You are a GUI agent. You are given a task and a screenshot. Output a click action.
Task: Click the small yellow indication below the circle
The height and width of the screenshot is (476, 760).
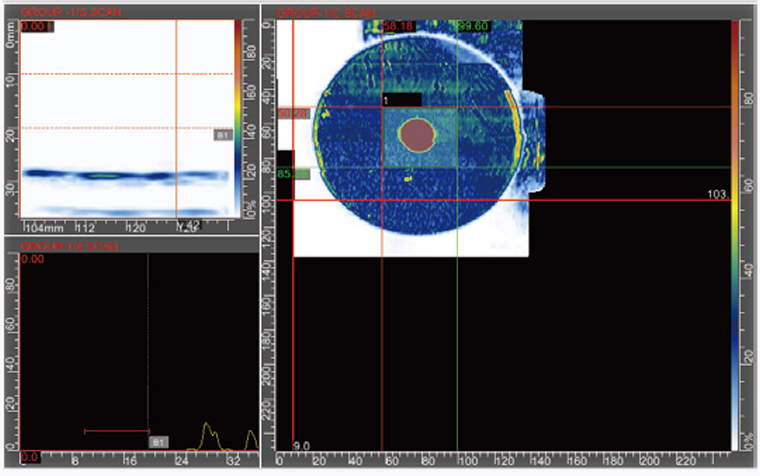(x=408, y=179)
